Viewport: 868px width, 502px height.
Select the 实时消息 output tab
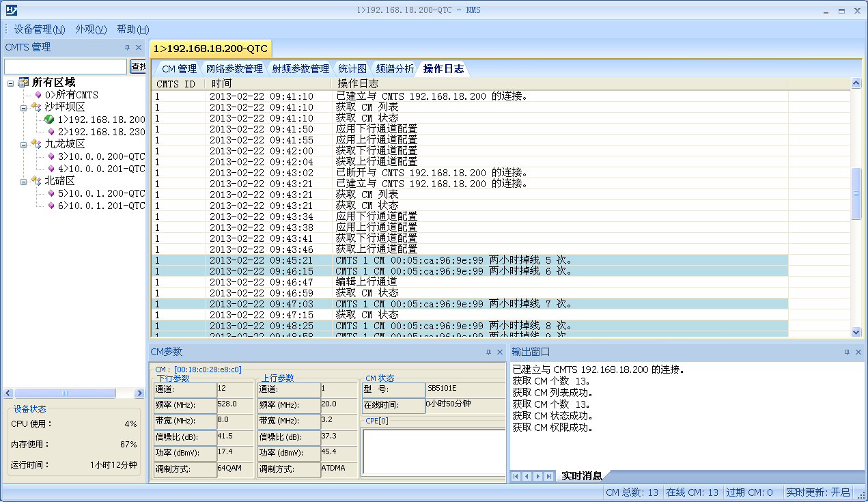582,476
